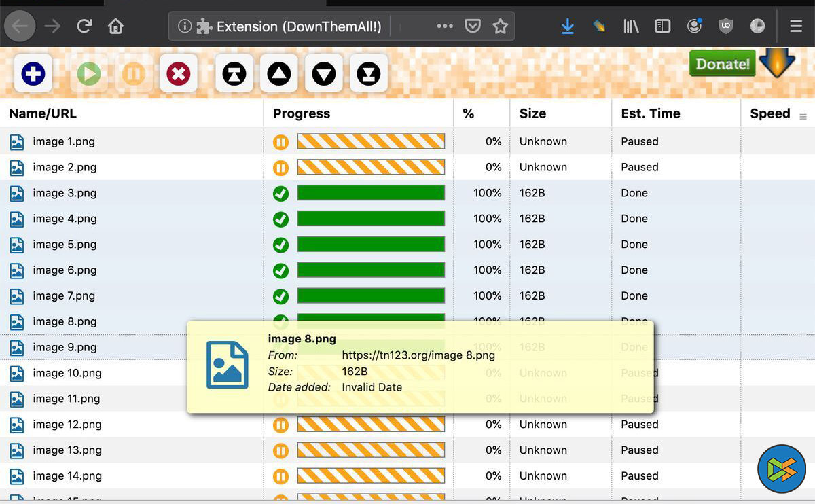Image resolution: width=815 pixels, height=504 pixels.
Task: Open the page actions three-dots menu
Action: point(445,26)
